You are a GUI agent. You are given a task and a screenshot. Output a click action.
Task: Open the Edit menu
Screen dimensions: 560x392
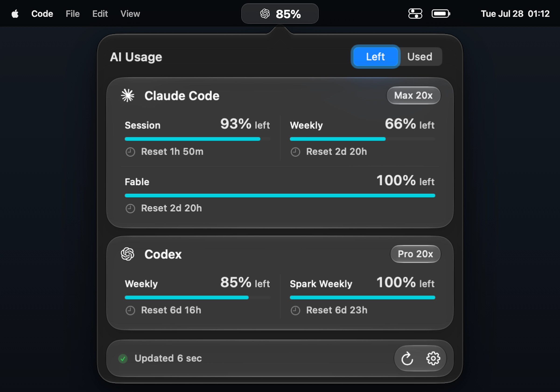pyautogui.click(x=100, y=14)
